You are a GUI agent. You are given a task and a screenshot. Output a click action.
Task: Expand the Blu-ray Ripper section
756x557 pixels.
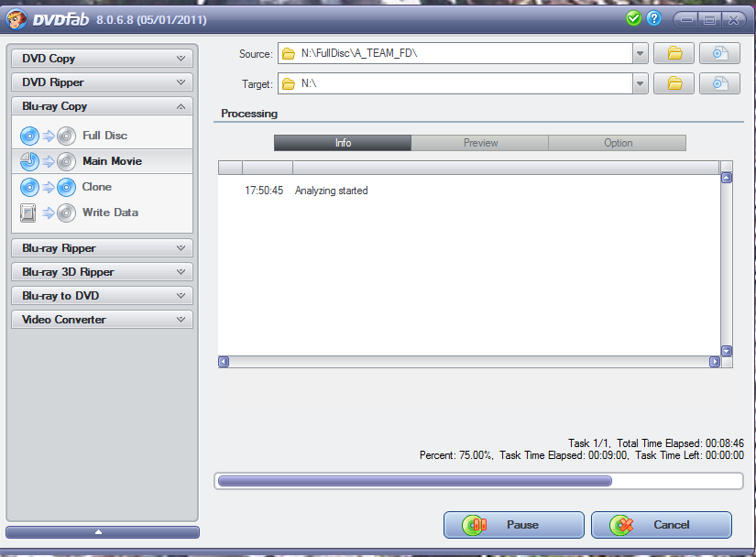(103, 248)
